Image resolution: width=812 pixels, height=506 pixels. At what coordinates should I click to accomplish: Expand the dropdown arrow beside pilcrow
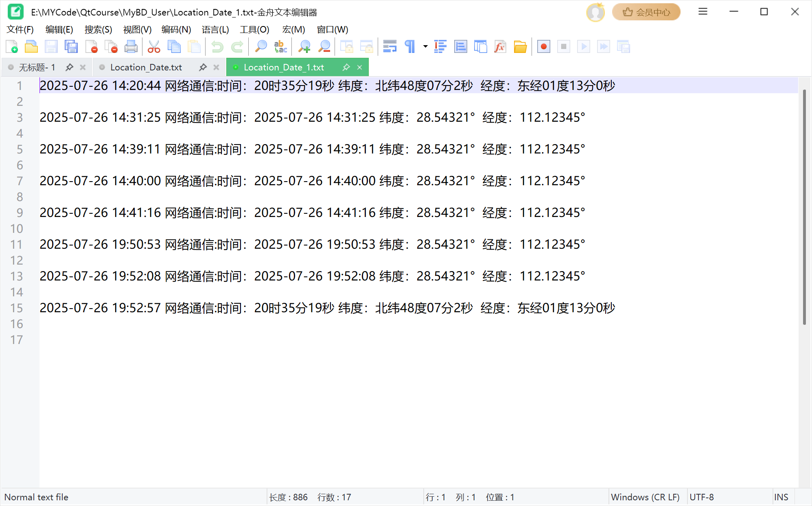point(425,47)
